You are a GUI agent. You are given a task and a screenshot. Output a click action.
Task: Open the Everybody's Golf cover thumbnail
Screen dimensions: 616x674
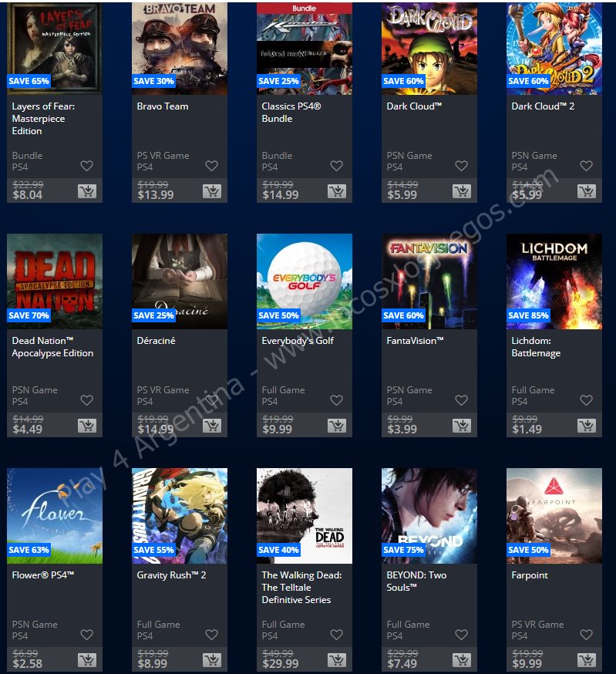pos(305,281)
